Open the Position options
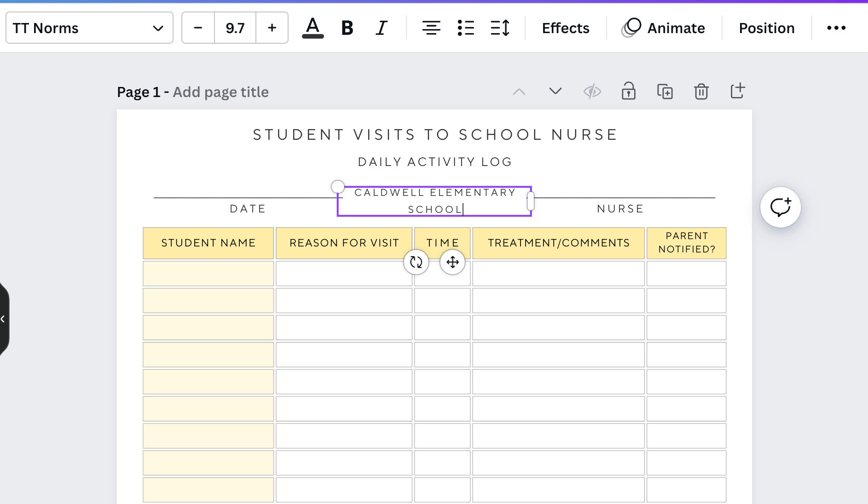Image resolution: width=868 pixels, height=504 pixels. tap(766, 28)
